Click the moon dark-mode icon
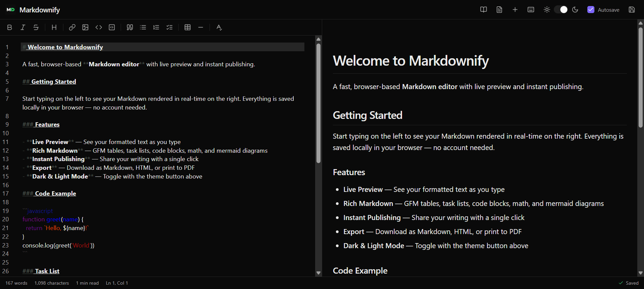This screenshot has height=289, width=644. [575, 10]
